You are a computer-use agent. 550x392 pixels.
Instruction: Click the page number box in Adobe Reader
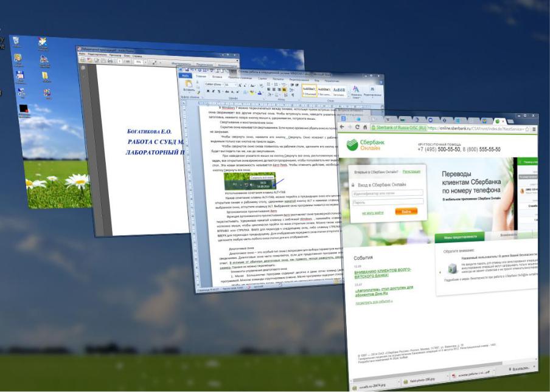click(120, 61)
